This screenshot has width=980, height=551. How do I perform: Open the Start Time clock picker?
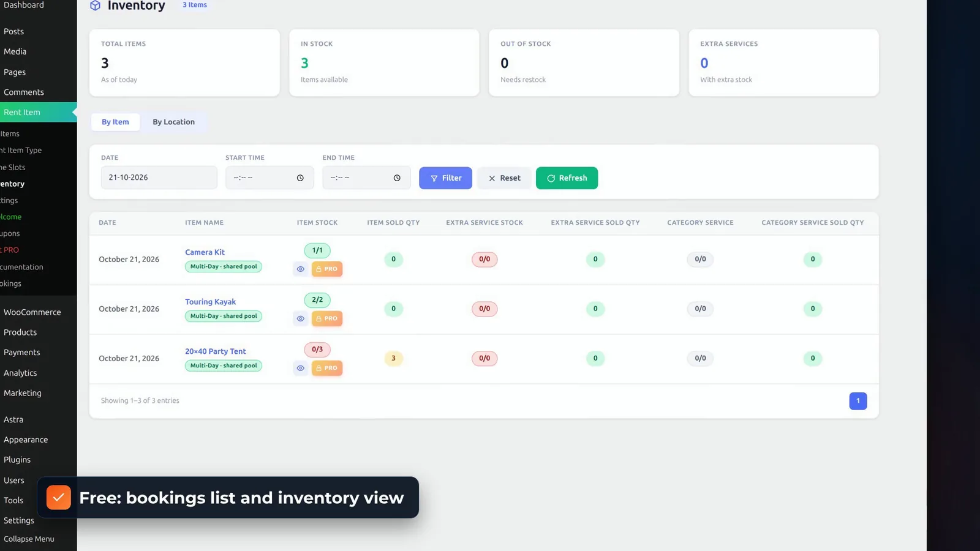click(300, 178)
